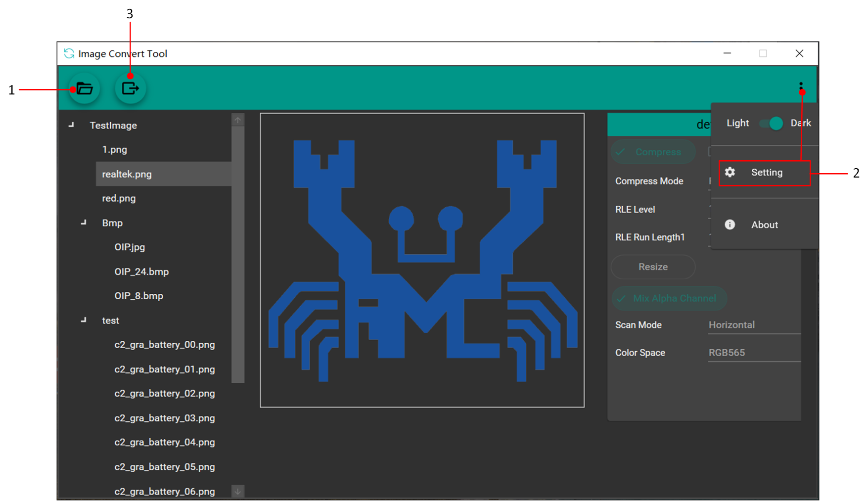This screenshot has height=501, width=868.
Task: Toggle the Light/Dark theme switch
Action: pos(772,123)
